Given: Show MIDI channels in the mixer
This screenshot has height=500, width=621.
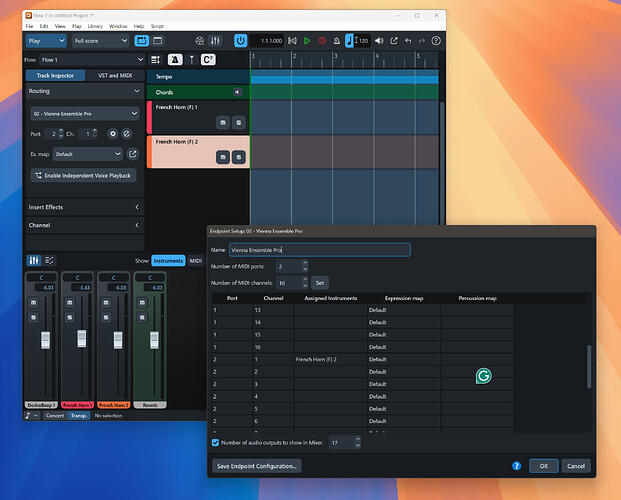Looking at the screenshot, I should click(x=195, y=261).
